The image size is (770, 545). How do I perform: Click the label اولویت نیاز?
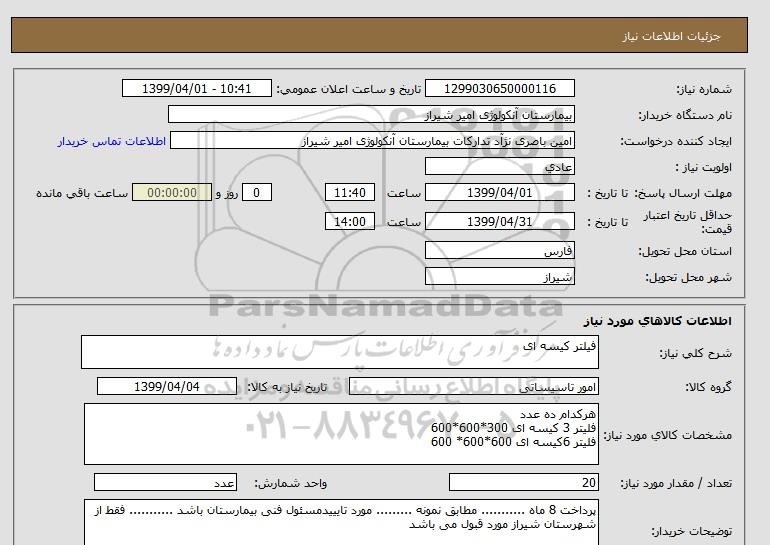[x=703, y=167]
